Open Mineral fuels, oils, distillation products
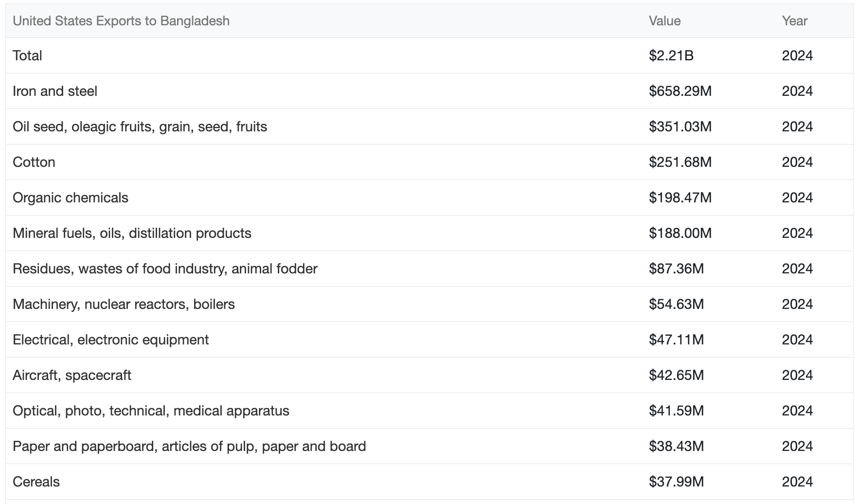The height and width of the screenshot is (504, 859). point(132,233)
